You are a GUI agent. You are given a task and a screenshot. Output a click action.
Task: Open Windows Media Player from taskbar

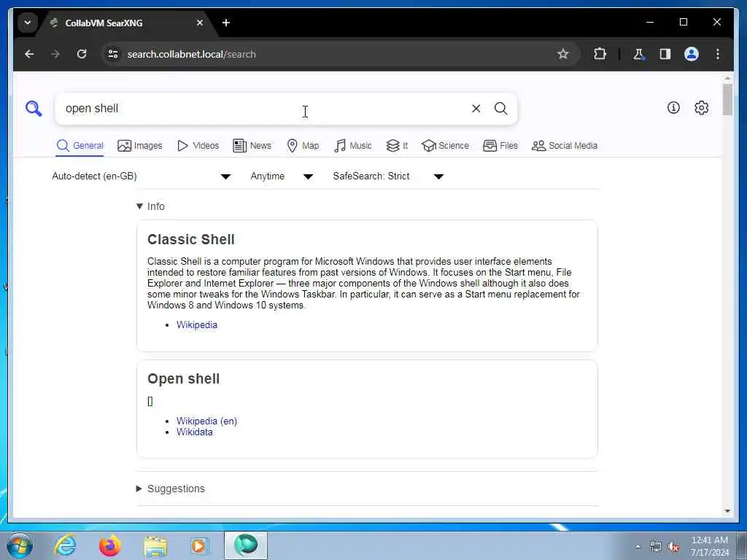point(198,545)
